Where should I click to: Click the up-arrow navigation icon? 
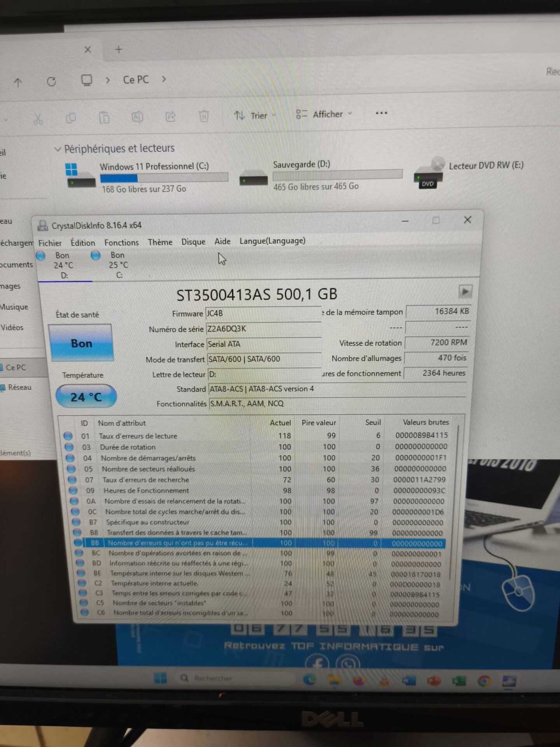coord(18,82)
